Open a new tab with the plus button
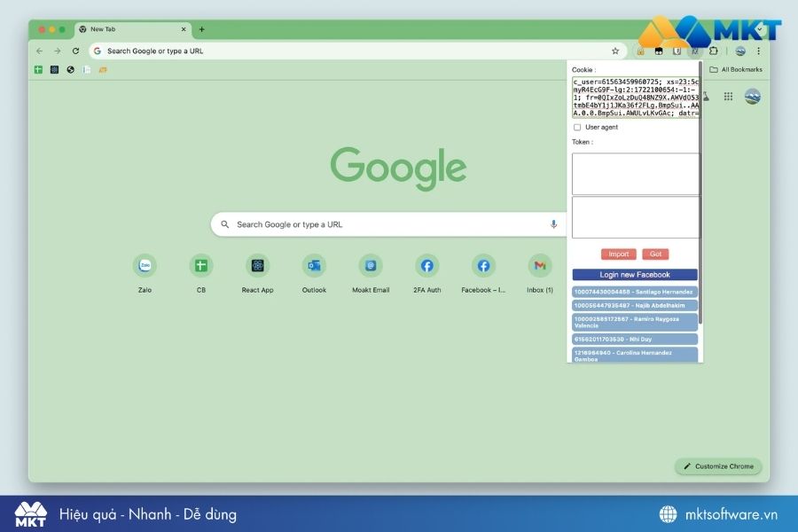This screenshot has width=798, height=532. [202, 28]
